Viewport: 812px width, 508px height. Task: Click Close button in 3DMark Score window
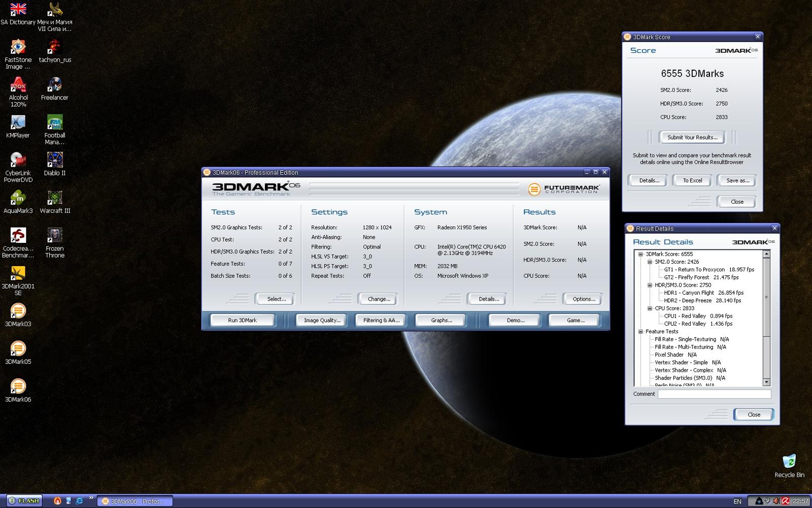[x=737, y=202]
